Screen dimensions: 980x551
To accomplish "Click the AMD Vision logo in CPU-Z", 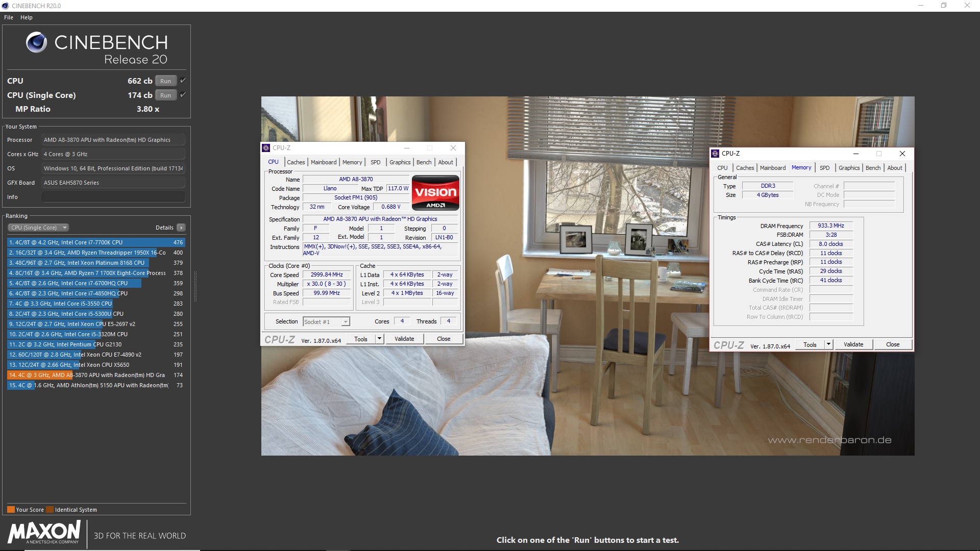I will click(x=435, y=193).
